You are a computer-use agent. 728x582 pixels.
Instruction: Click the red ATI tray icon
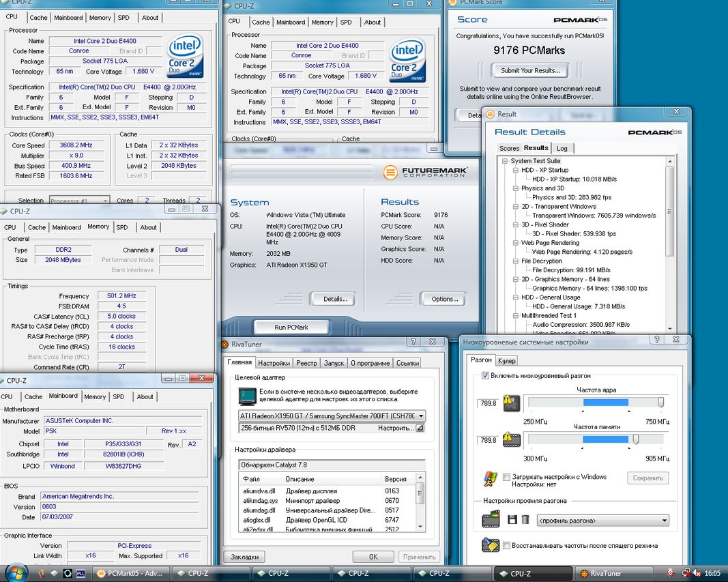[x=670, y=573]
